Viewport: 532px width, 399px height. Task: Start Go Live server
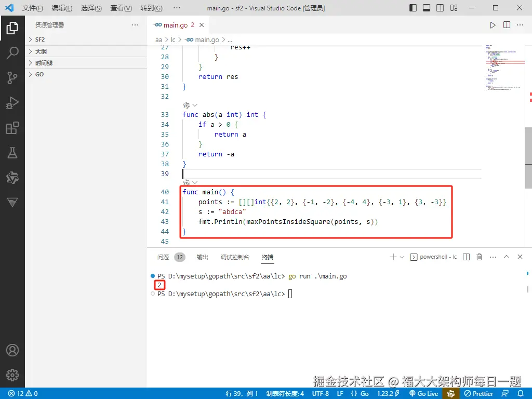424,394
